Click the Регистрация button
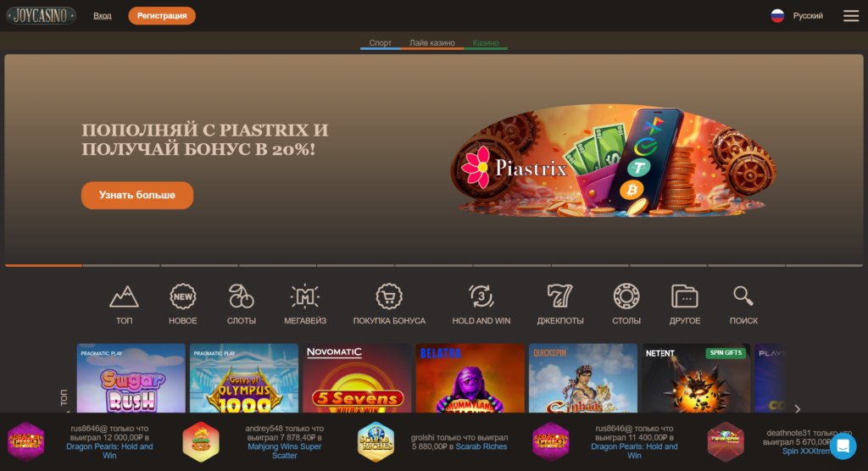The height and width of the screenshot is (471, 868). (162, 15)
